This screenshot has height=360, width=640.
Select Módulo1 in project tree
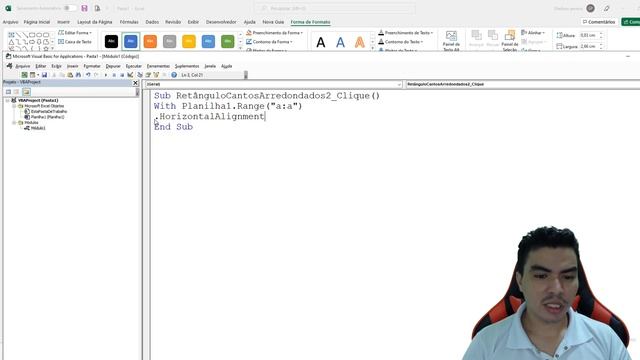(x=38, y=128)
